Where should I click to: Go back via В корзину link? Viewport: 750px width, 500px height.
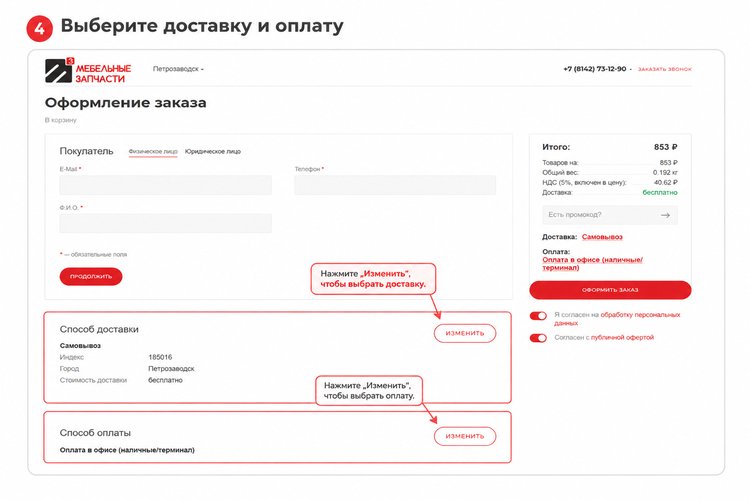(61, 120)
